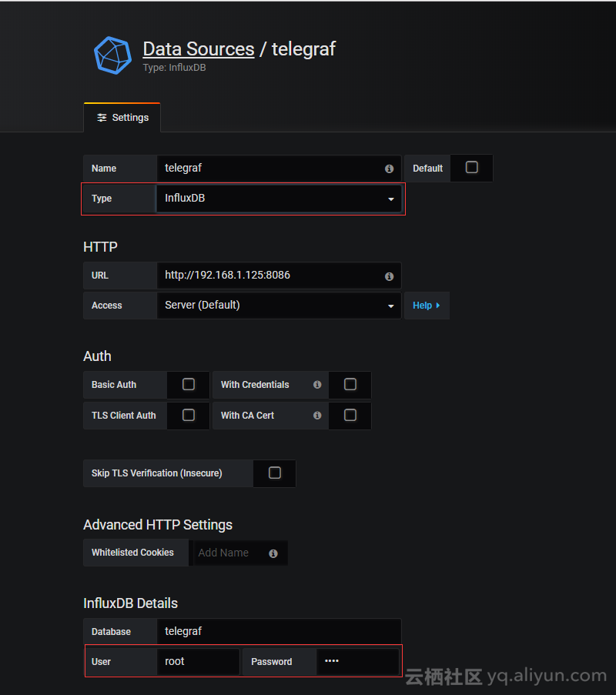The image size is (616, 695).
Task: Enable the Basic Auth checkbox
Action: (x=189, y=384)
